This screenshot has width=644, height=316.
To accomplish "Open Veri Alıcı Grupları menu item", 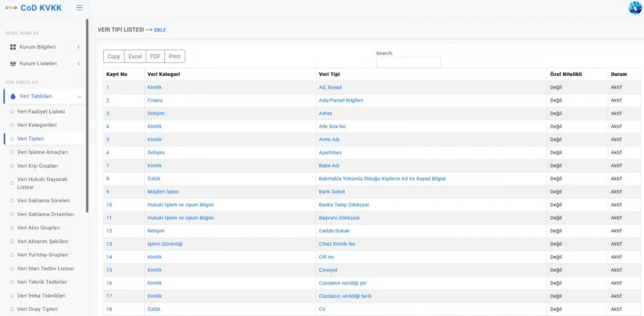I will (39, 228).
